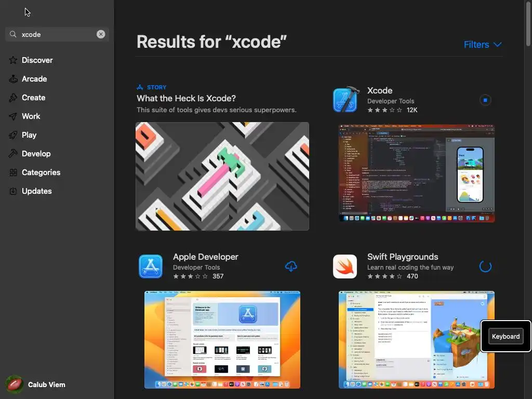
Task: Open Discover star icon
Action: (13, 60)
